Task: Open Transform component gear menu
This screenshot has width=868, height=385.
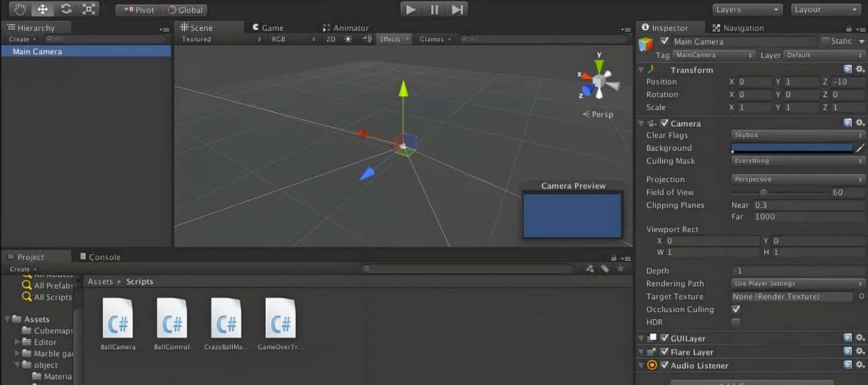Action: (860, 69)
